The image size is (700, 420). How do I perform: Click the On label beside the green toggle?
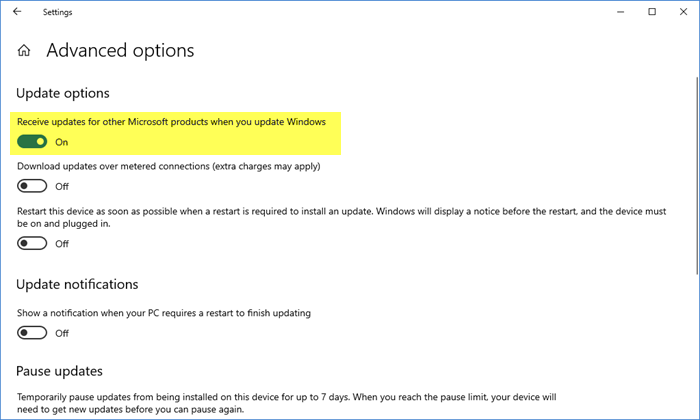[62, 142]
